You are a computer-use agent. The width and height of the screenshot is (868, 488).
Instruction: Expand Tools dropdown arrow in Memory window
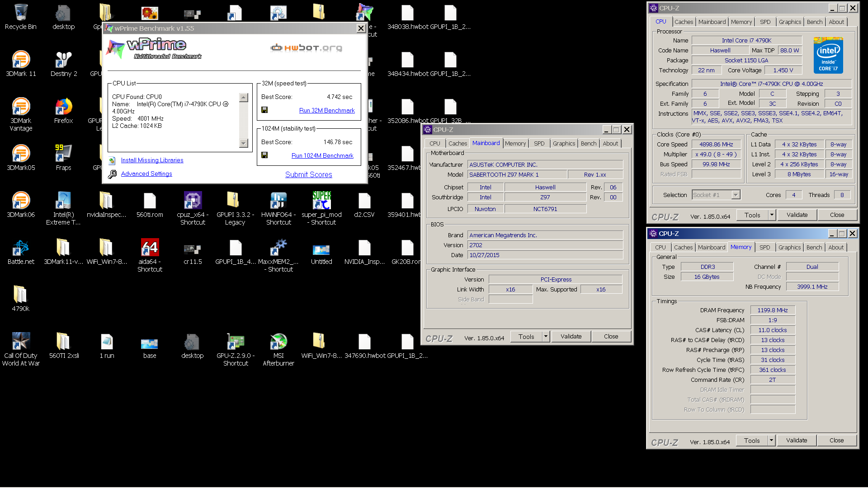coord(771,440)
